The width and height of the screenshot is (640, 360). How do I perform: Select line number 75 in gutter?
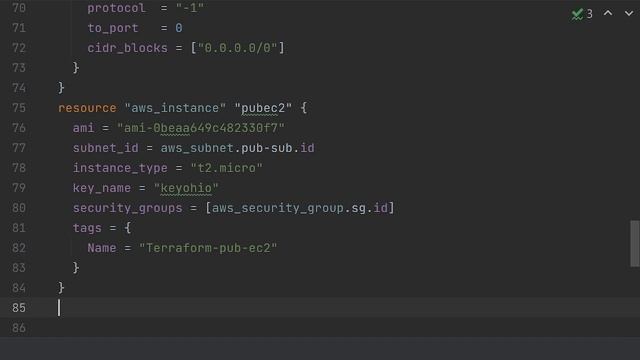coord(19,108)
